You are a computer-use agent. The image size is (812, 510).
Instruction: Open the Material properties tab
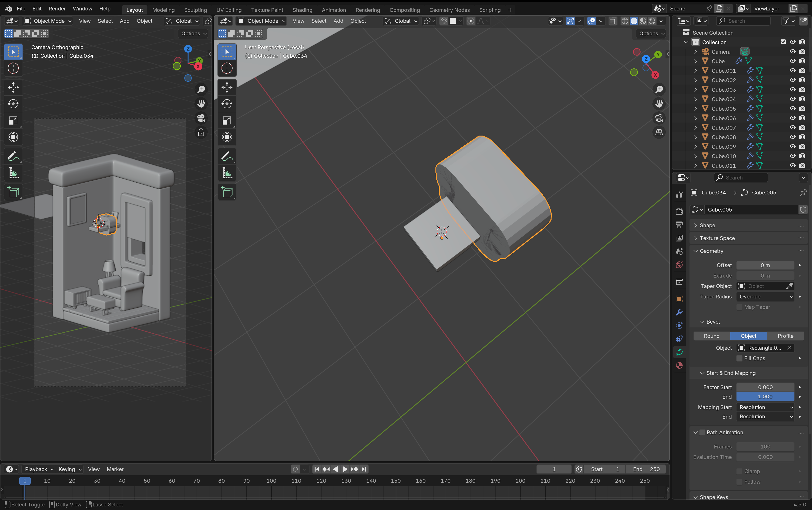(679, 365)
